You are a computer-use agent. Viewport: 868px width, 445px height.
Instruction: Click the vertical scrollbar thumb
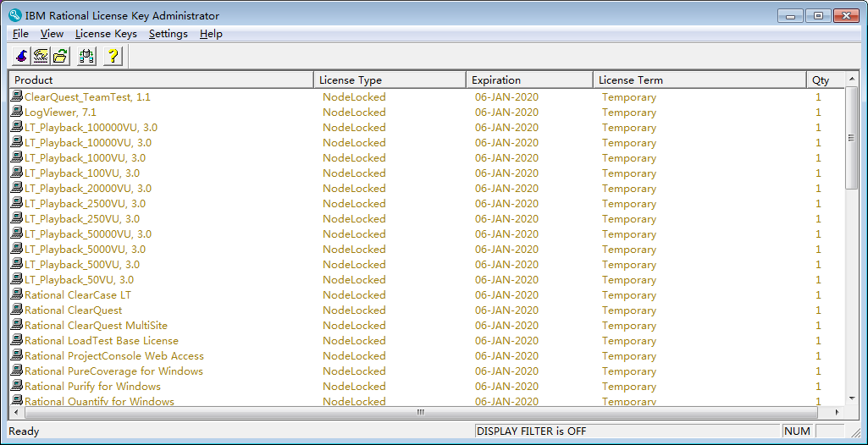point(851,138)
